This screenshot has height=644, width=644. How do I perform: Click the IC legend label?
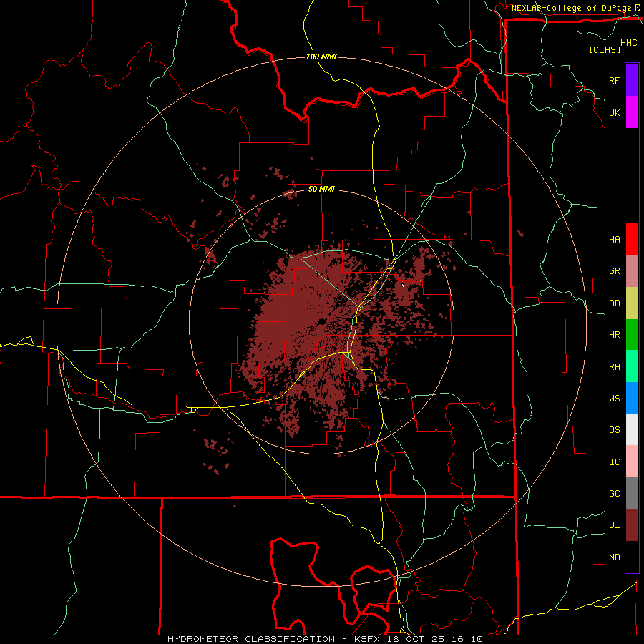pos(614,462)
